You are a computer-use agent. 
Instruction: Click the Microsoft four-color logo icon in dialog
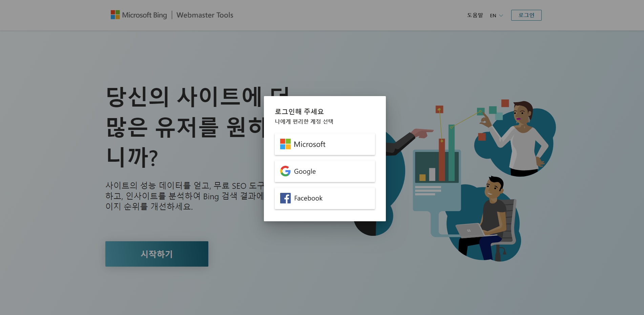tap(285, 144)
